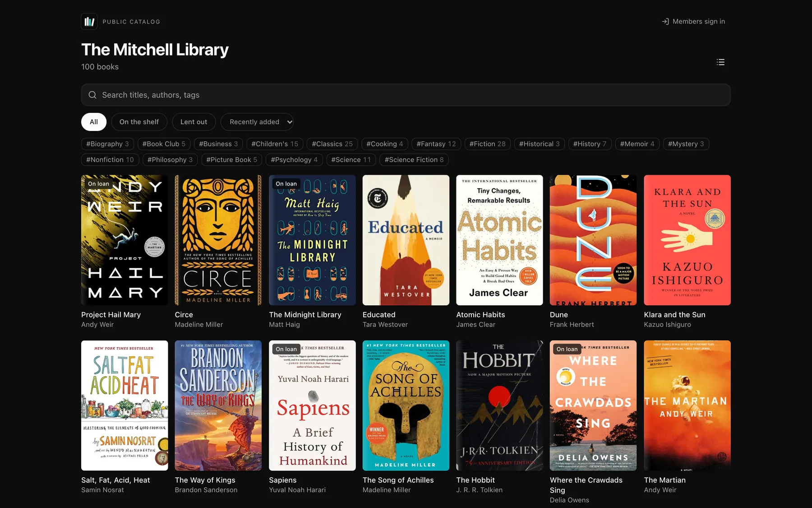Filter by #Mystery tag
Viewport: 812px width, 508px height.
[686, 144]
